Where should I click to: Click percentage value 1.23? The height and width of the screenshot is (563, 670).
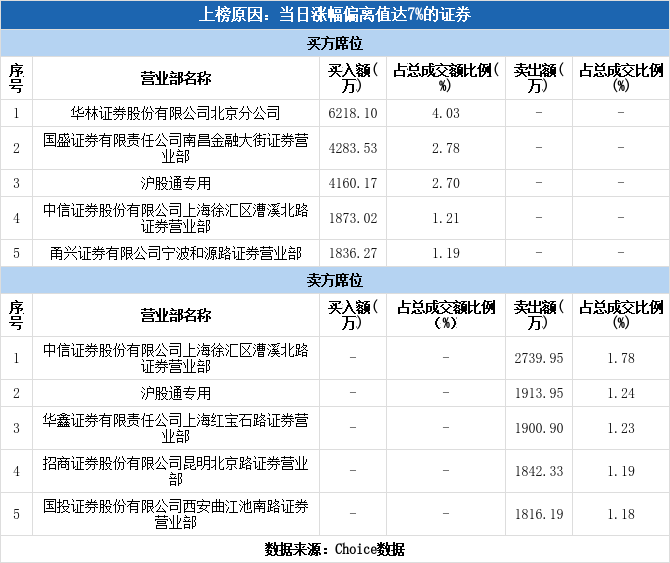click(x=621, y=428)
